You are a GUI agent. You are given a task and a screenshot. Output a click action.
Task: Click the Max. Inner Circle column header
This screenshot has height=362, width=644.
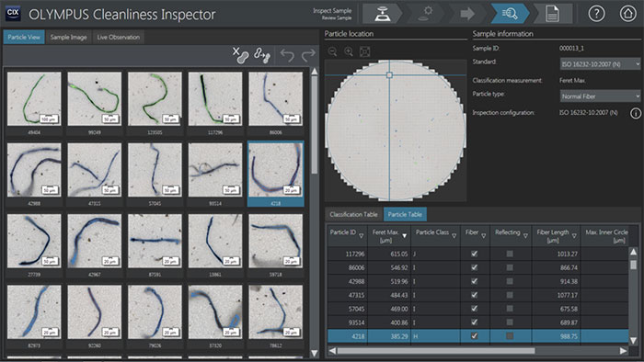606,236
